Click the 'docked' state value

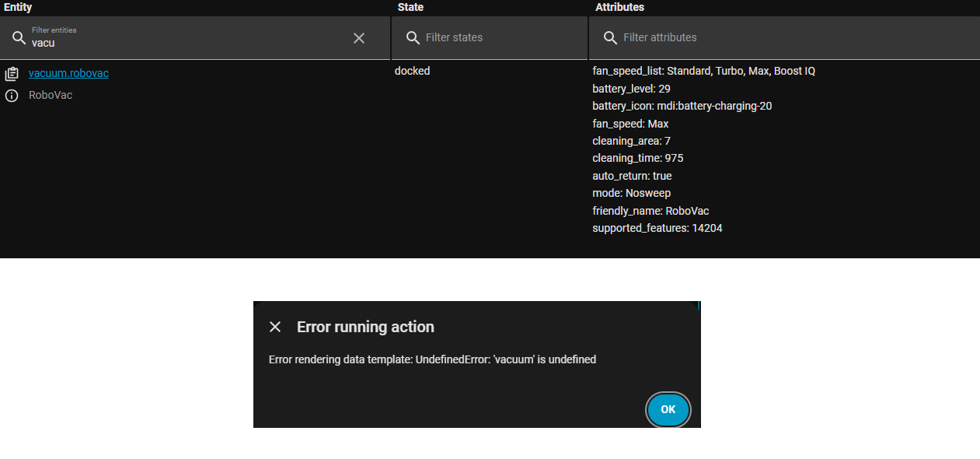pos(412,71)
